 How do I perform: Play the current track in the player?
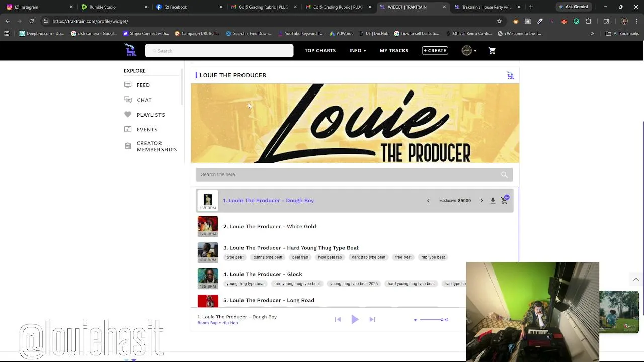pyautogui.click(x=355, y=319)
